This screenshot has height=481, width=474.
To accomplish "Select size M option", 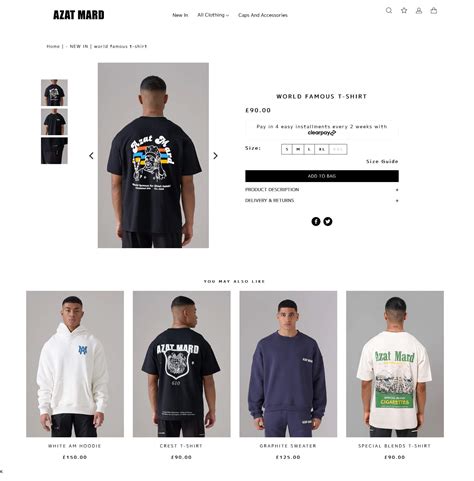I will point(298,149).
